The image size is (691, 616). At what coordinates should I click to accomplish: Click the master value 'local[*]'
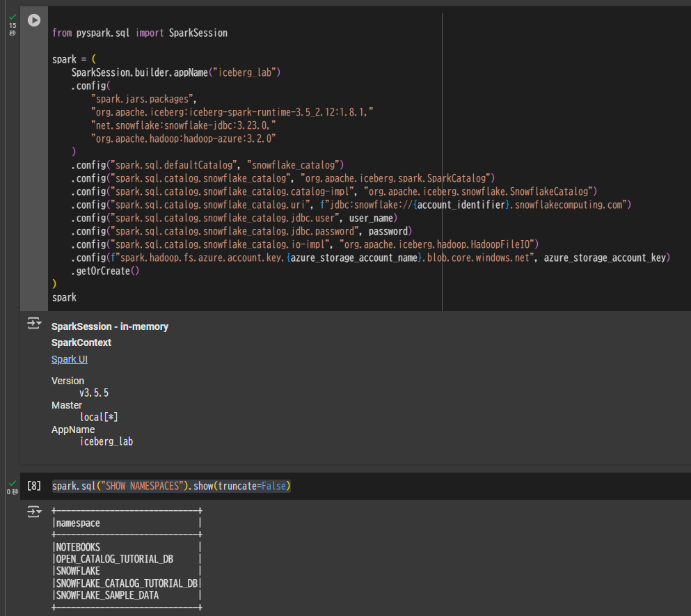[x=99, y=417]
